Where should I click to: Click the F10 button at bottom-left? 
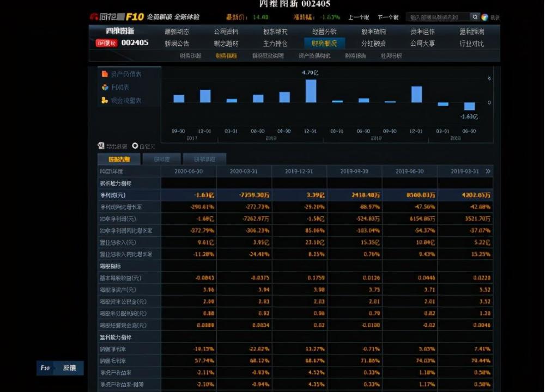(45, 368)
